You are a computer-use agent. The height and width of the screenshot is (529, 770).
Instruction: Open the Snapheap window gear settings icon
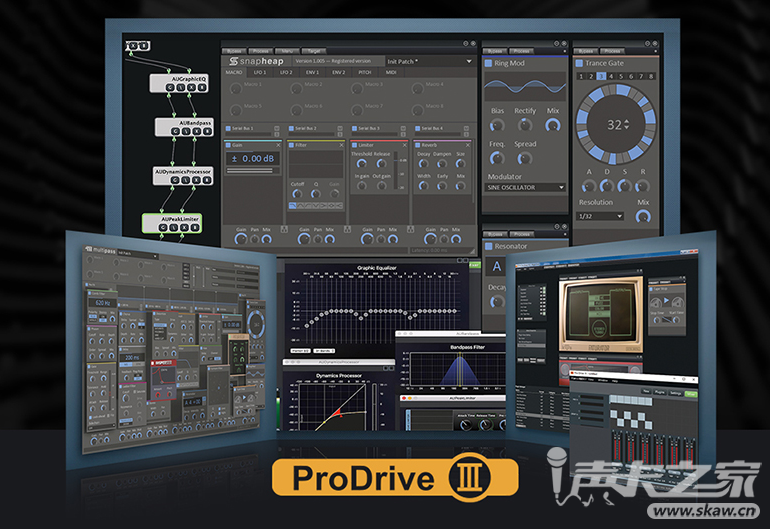[x=466, y=43]
